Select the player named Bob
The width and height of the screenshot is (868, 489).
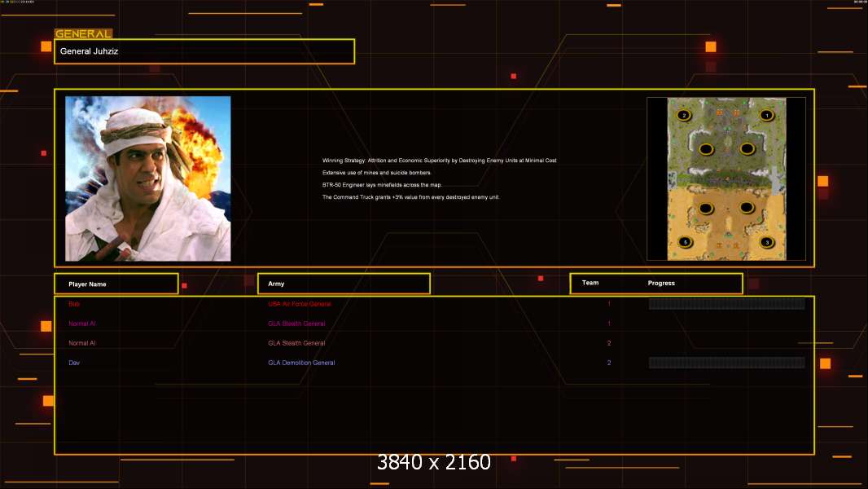(74, 304)
